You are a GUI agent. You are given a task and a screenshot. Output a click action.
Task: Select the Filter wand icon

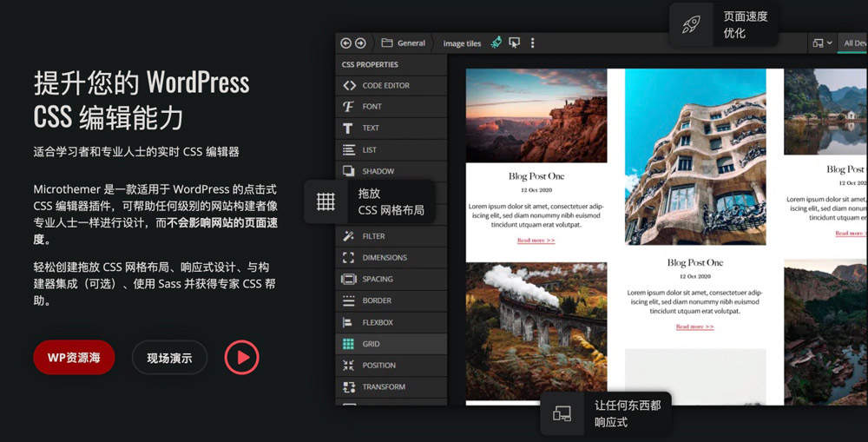pos(348,236)
